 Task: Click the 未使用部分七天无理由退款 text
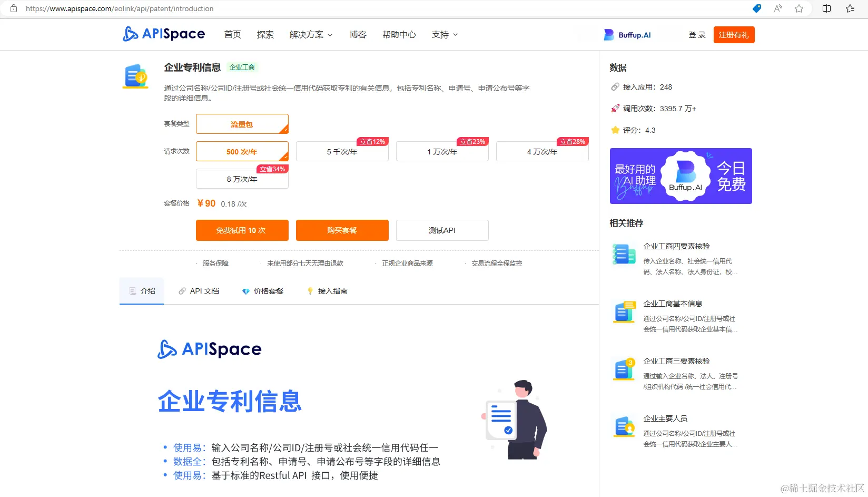click(x=305, y=263)
